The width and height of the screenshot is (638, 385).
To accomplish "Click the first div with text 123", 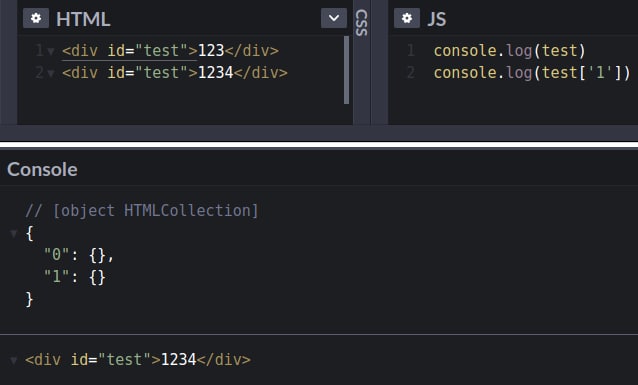I will [x=170, y=51].
